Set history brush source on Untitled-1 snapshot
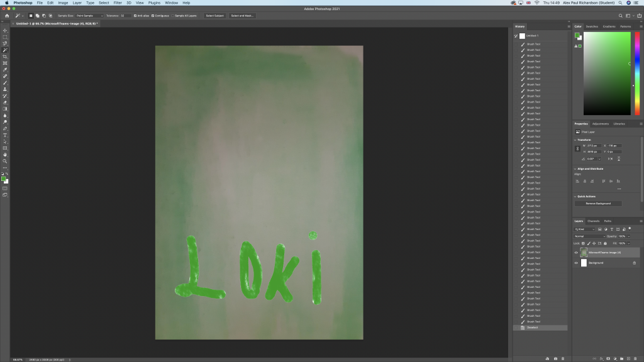The height and width of the screenshot is (362, 644). (516, 36)
